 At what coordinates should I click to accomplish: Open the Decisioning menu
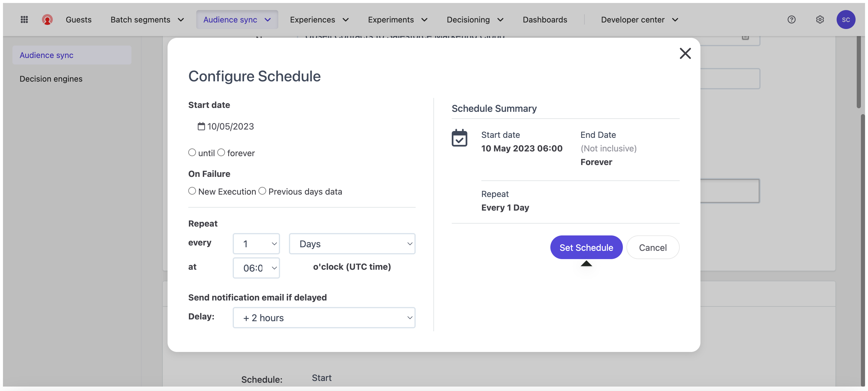click(x=475, y=20)
